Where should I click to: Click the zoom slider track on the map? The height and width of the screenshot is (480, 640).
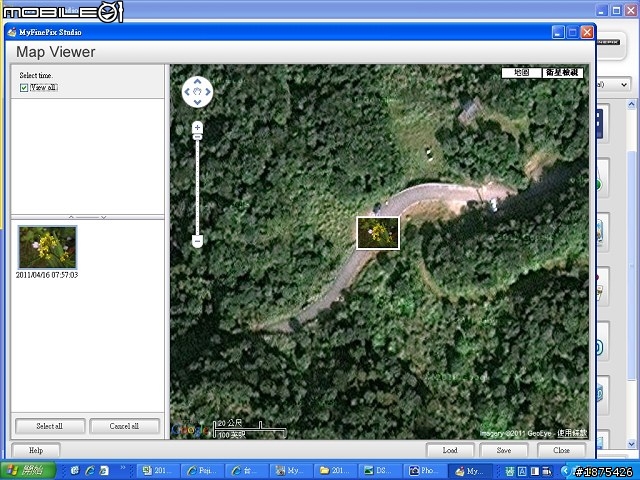coord(198,188)
